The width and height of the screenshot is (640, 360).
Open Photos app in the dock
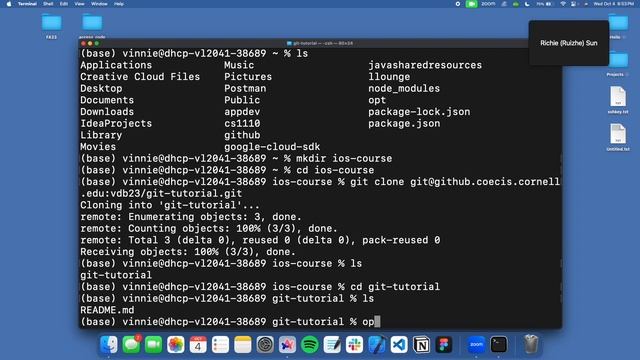[x=176, y=345]
